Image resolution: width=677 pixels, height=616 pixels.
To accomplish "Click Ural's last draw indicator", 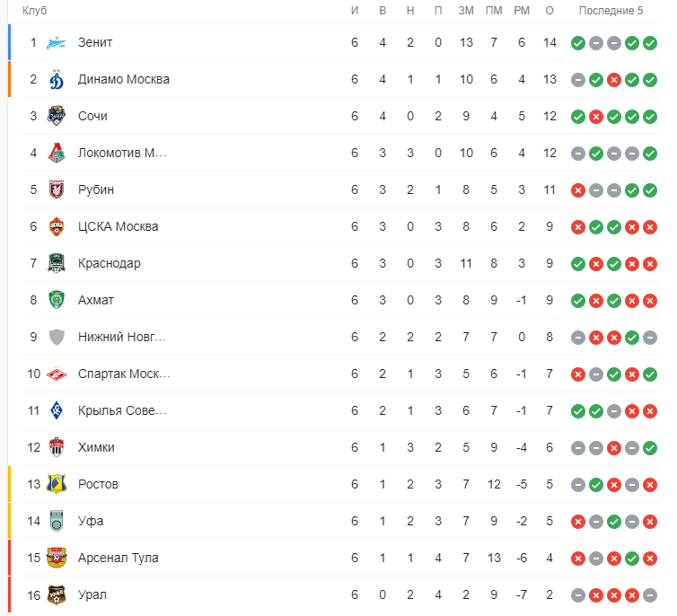I will tap(650, 595).
